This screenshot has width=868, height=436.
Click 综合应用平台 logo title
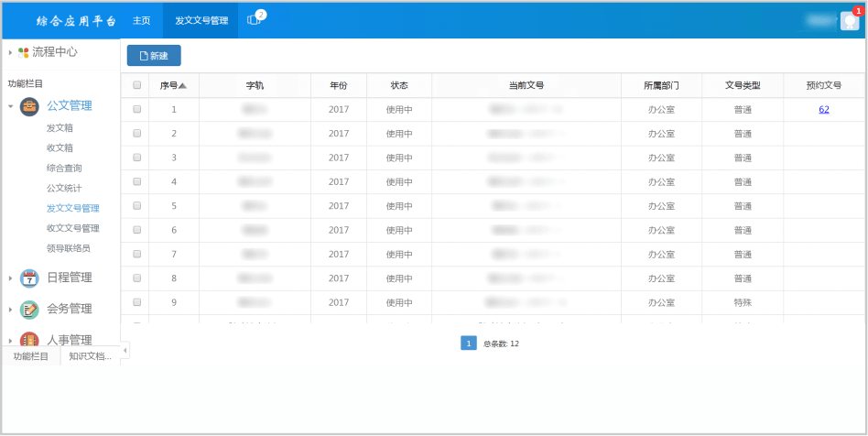pyautogui.click(x=76, y=21)
